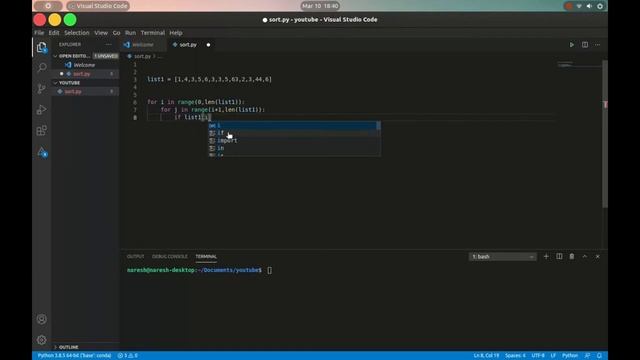
Task: Open the Source Control view
Action: pyautogui.click(x=41, y=89)
